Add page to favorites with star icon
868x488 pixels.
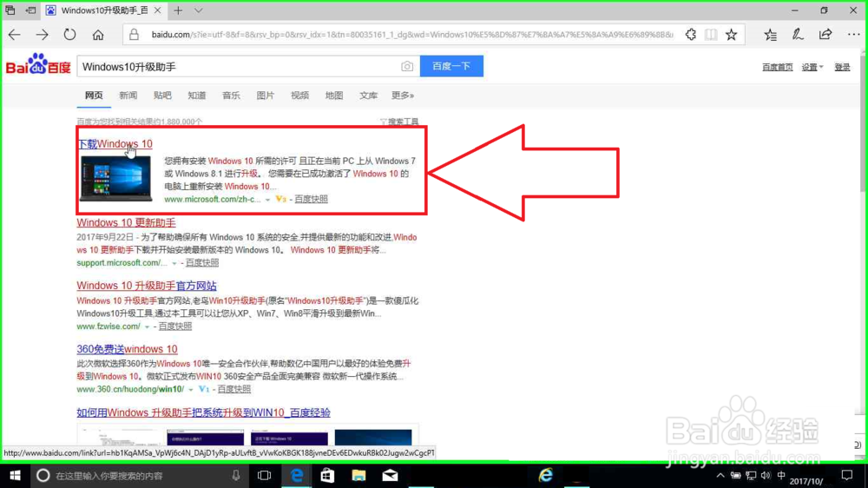(731, 35)
